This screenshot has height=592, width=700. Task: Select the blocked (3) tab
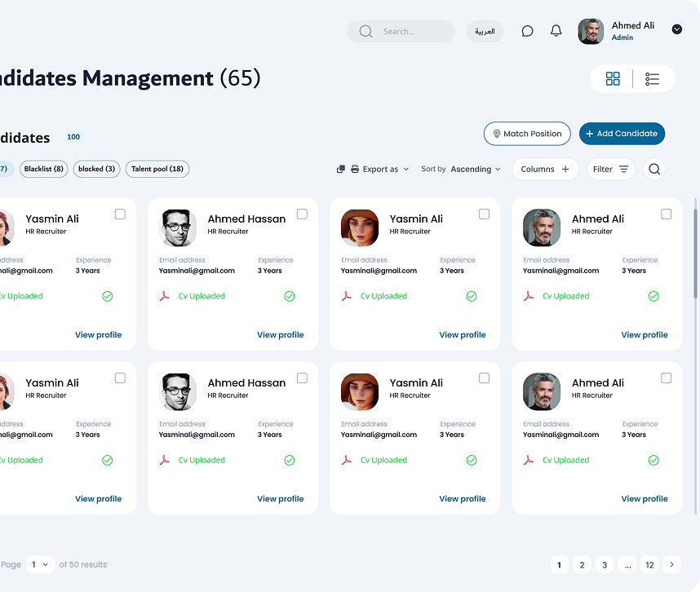click(x=97, y=169)
